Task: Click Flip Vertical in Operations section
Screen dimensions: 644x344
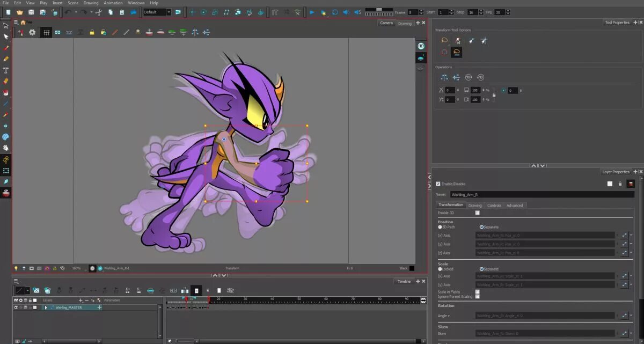Action: pyautogui.click(x=456, y=77)
